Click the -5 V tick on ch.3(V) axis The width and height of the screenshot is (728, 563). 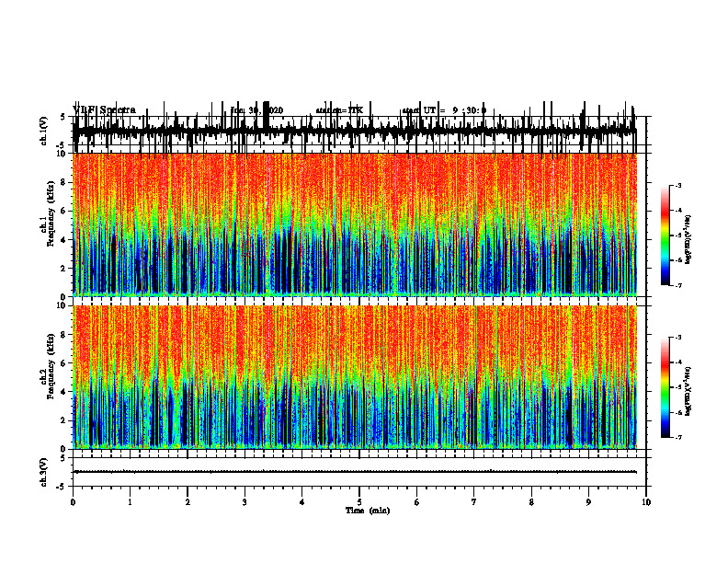(62, 487)
